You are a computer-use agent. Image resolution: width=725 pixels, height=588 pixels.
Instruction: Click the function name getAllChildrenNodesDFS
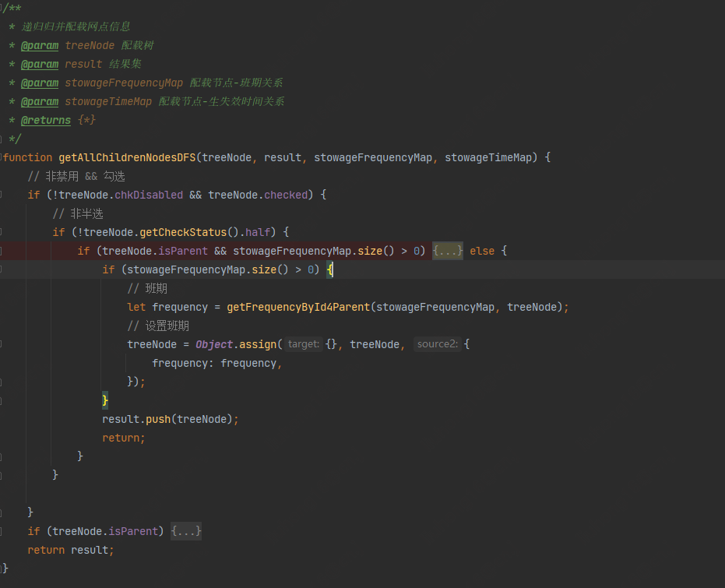[127, 157]
